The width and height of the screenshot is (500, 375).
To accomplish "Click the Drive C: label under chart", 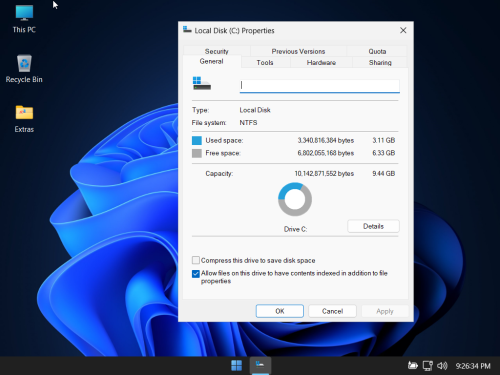I will 295,229.
